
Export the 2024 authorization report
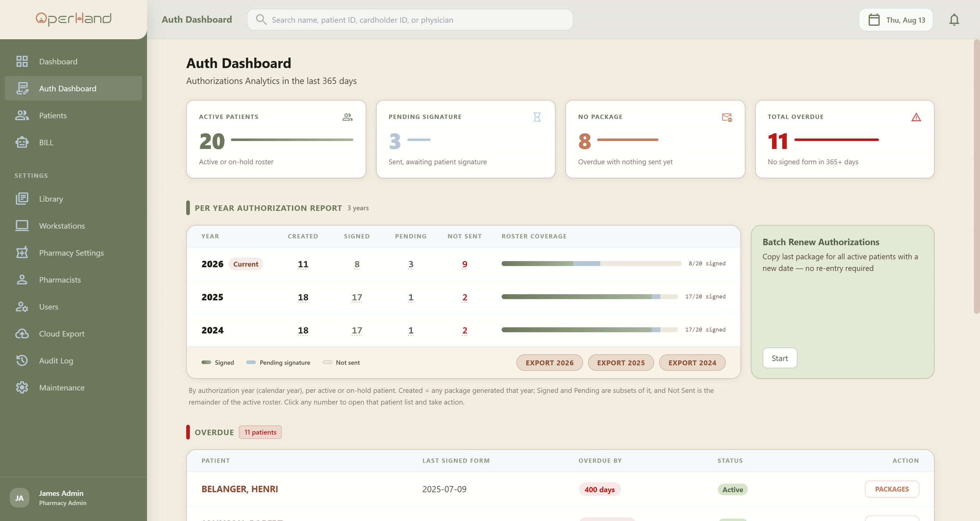[692, 363]
